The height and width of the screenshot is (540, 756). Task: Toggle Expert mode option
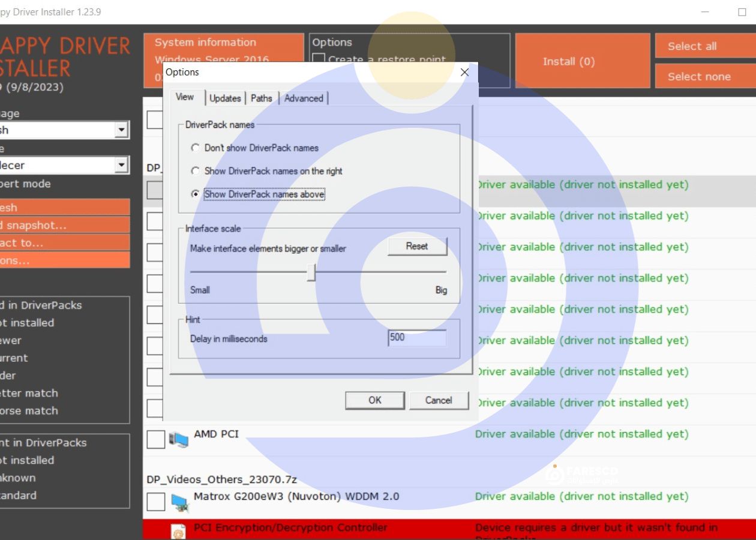point(25,184)
